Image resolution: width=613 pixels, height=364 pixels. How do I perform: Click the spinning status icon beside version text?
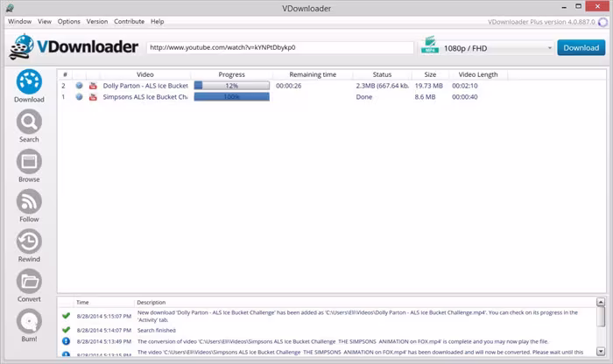[x=602, y=22]
